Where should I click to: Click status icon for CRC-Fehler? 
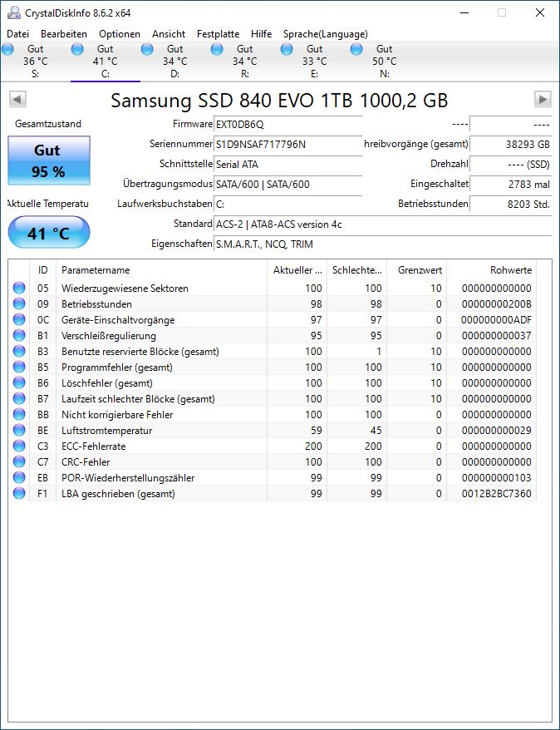pos(19,461)
